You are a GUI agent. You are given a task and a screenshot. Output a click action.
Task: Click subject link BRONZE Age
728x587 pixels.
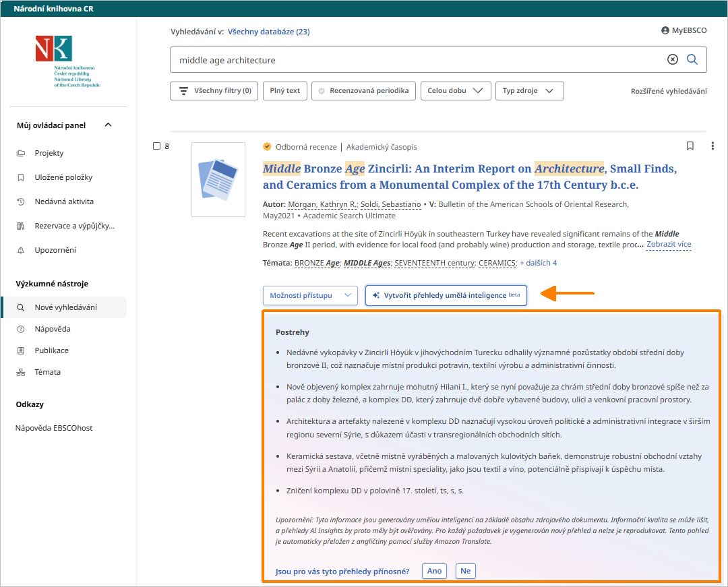click(317, 263)
